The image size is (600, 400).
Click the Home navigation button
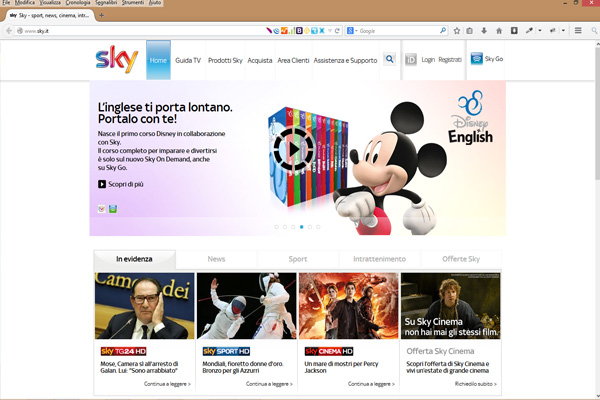158,60
